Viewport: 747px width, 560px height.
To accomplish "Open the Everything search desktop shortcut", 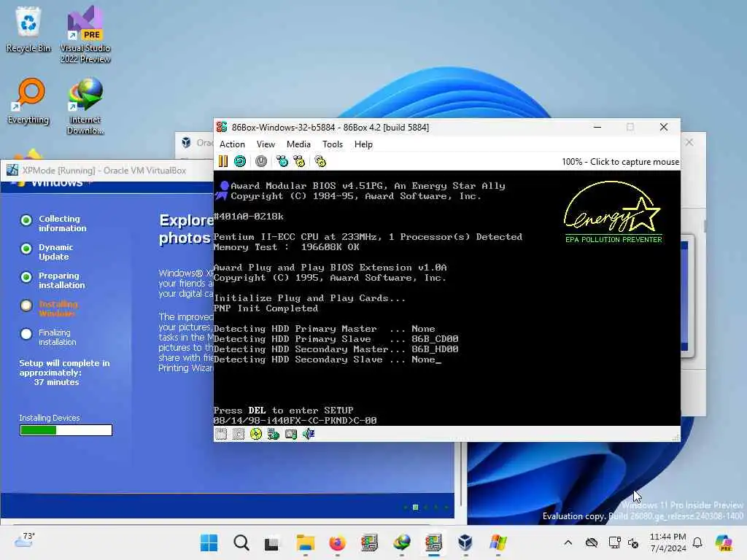I will point(28,101).
